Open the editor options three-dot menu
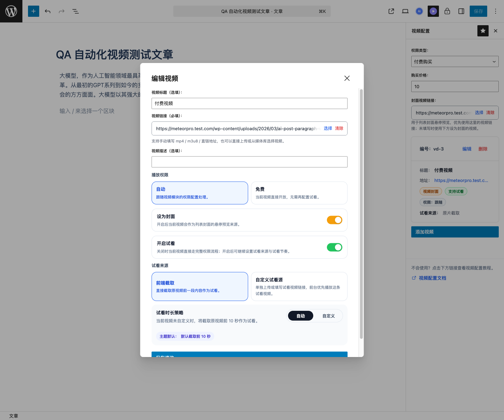Image resolution: width=504 pixels, height=420 pixels. point(496,11)
